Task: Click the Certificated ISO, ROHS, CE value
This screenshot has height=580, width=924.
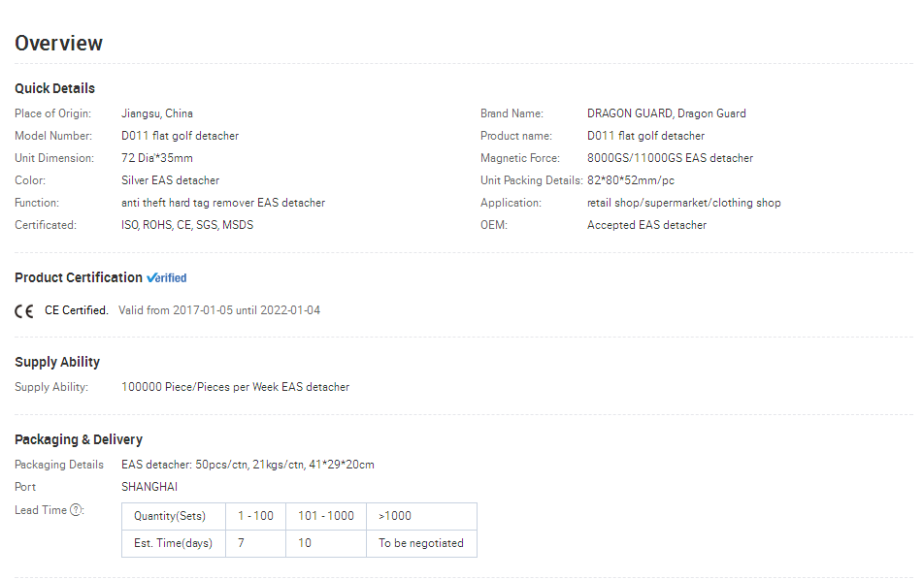Action: [x=187, y=225]
